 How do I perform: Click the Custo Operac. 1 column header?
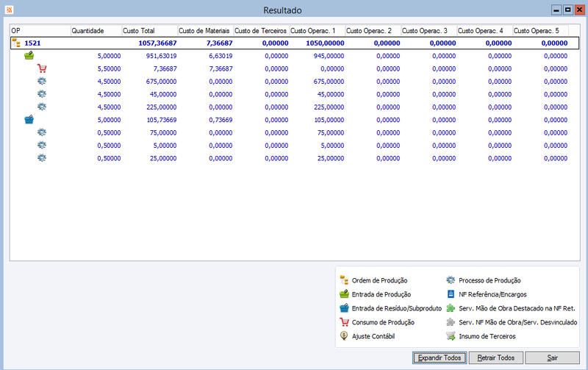[x=317, y=31]
